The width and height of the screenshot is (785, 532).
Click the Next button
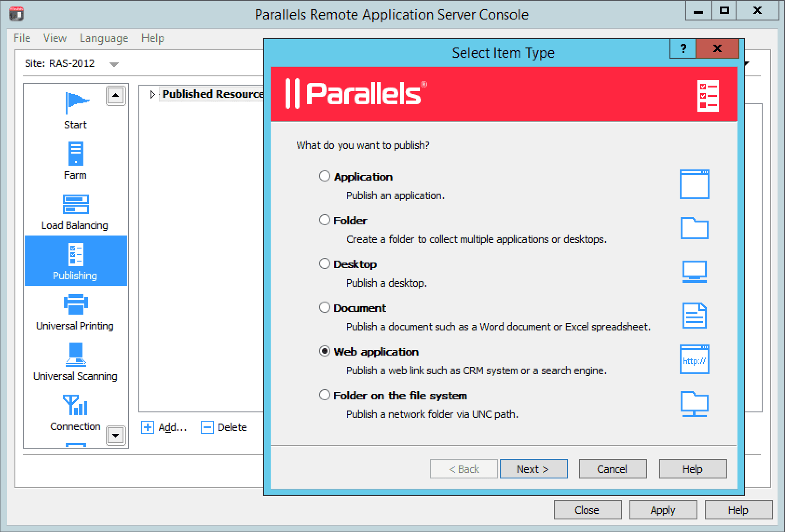pyautogui.click(x=533, y=469)
